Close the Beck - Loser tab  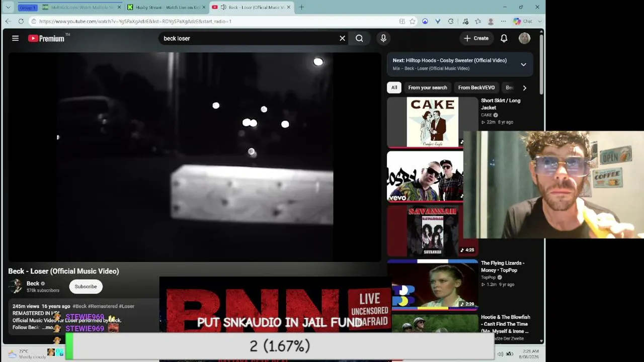[289, 7]
